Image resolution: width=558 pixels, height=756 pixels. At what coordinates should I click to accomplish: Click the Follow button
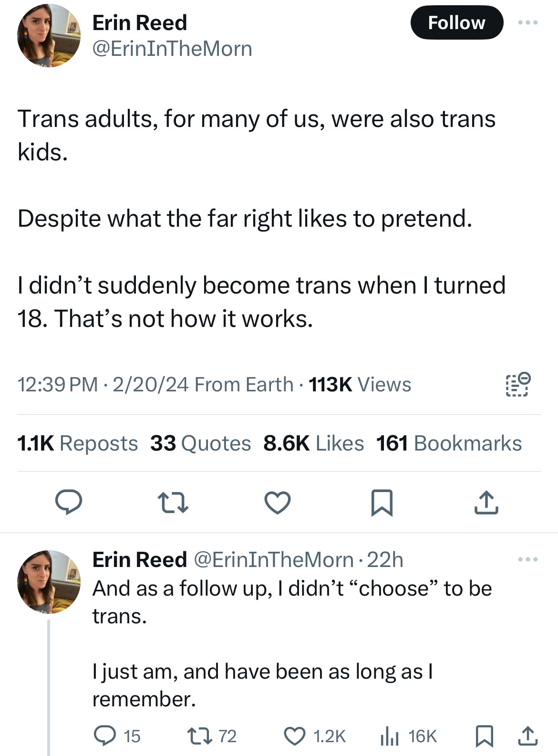[x=456, y=22]
